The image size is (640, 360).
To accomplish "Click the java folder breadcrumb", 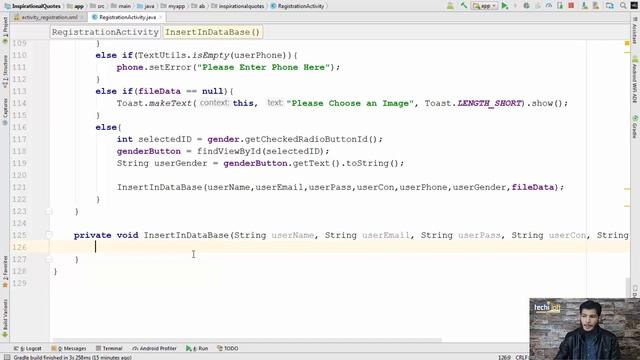I will 146,6.
